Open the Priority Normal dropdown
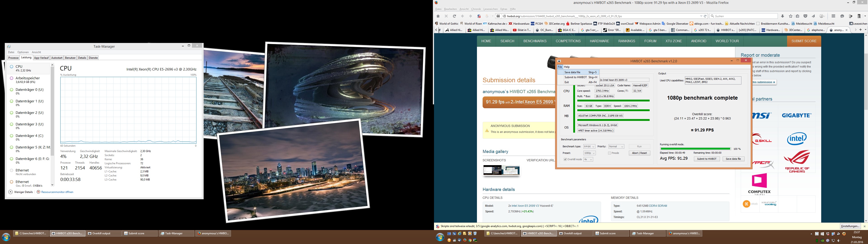Viewport: 868px width, 244px height. [616, 147]
